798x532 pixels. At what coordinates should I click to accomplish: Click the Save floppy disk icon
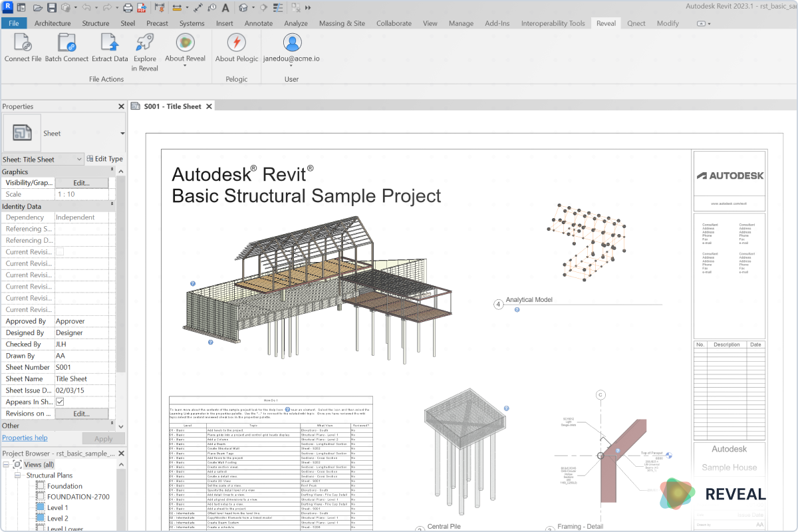tap(52, 8)
